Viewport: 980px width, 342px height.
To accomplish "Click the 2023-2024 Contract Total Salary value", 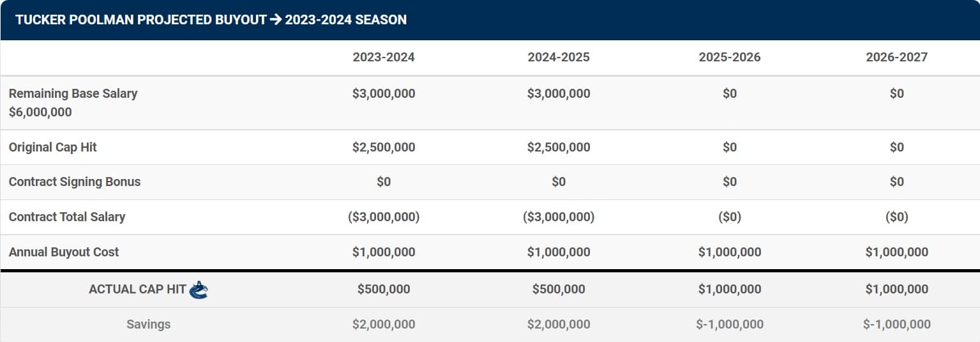I will (383, 217).
